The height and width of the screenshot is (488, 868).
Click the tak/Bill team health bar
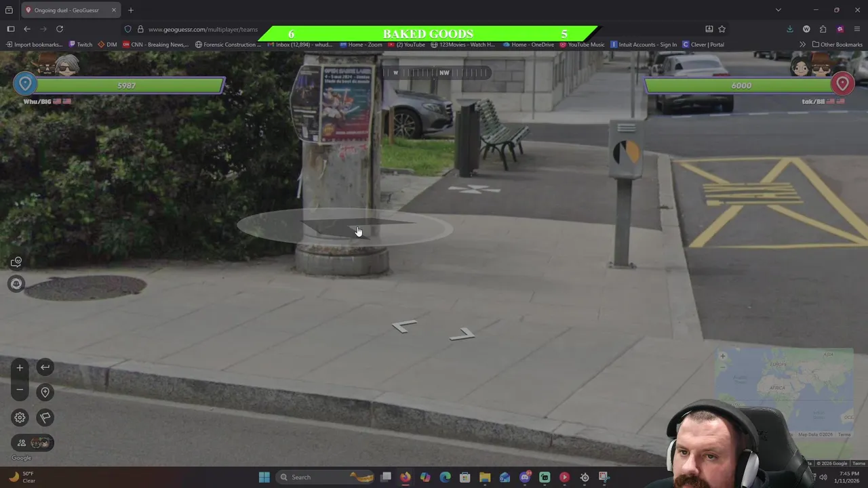click(741, 85)
